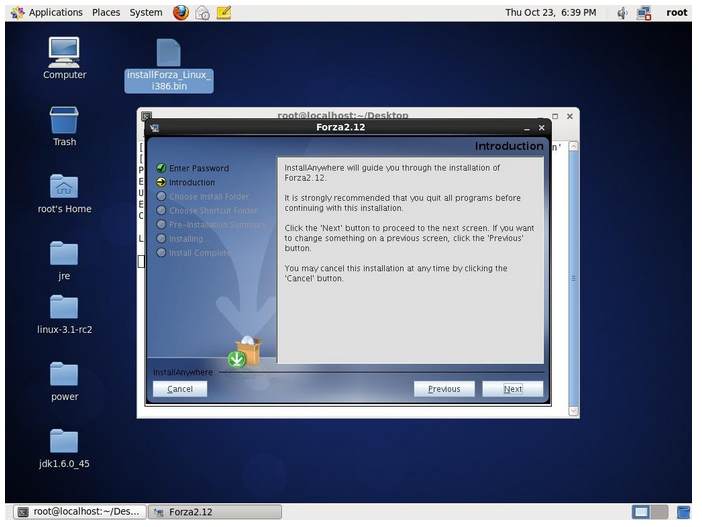This screenshot has width=702, height=527.
Task: Open the Places menu
Action: (106, 13)
